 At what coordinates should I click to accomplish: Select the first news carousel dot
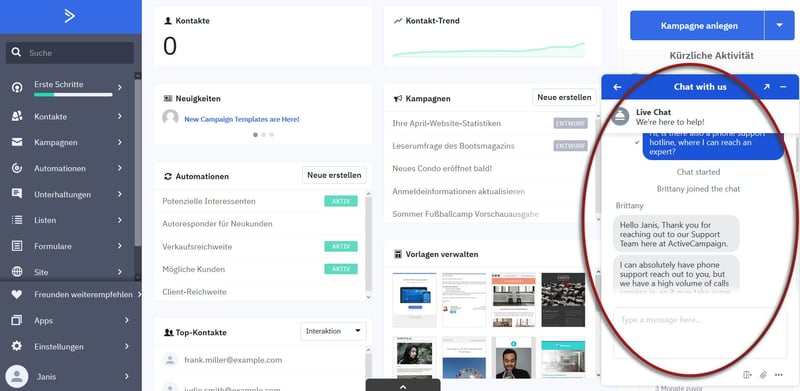click(256, 135)
